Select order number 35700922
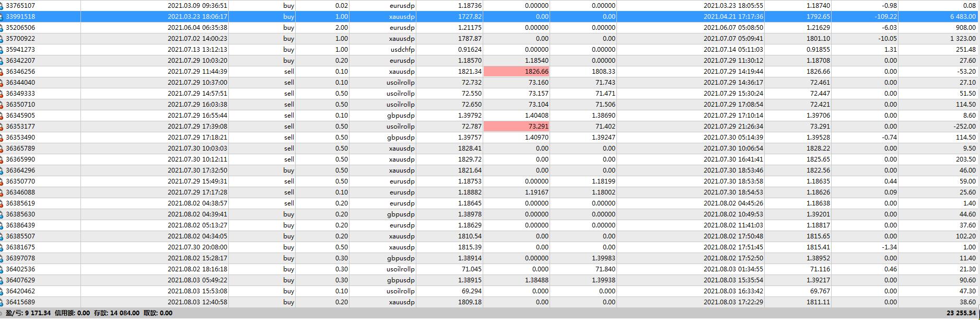Screen dimensions: 980x320 [x=20, y=39]
